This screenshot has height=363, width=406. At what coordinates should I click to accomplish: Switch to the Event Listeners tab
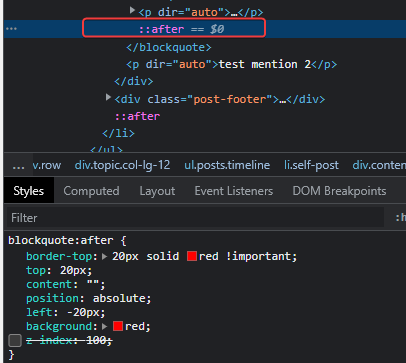(234, 191)
